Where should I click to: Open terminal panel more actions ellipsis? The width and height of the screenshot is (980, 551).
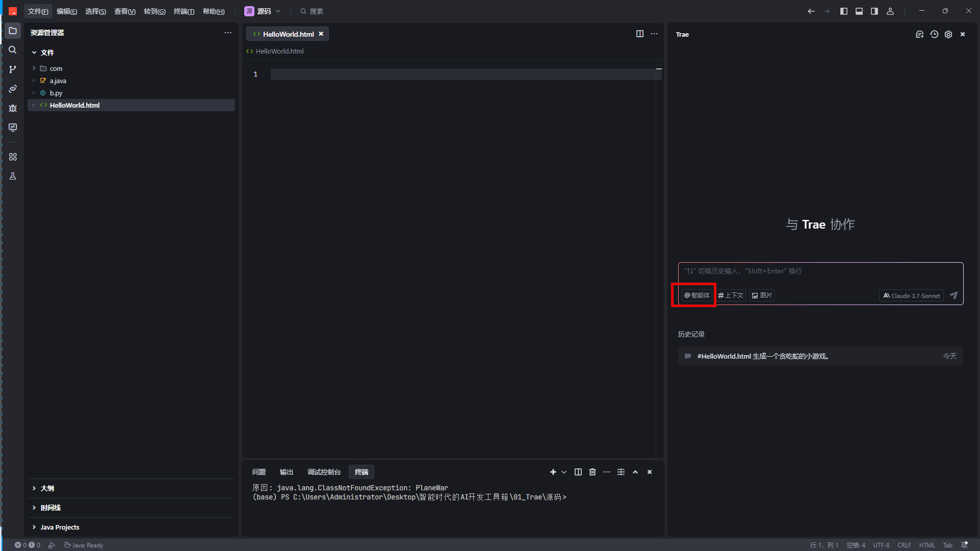coord(607,472)
